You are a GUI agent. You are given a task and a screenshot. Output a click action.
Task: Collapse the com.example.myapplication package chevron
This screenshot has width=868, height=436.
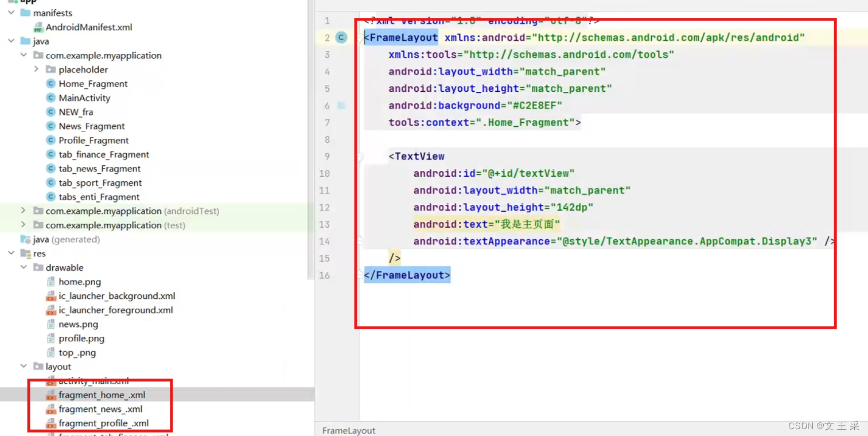click(x=24, y=55)
